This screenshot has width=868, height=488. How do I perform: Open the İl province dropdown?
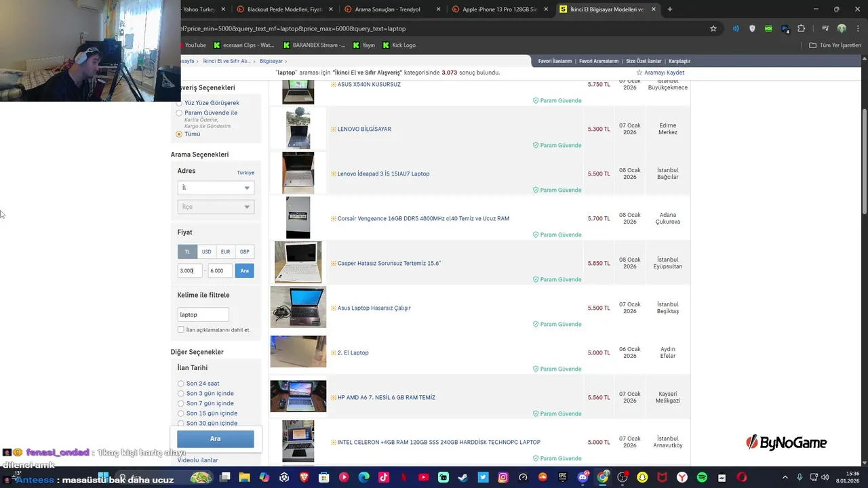[216, 188]
